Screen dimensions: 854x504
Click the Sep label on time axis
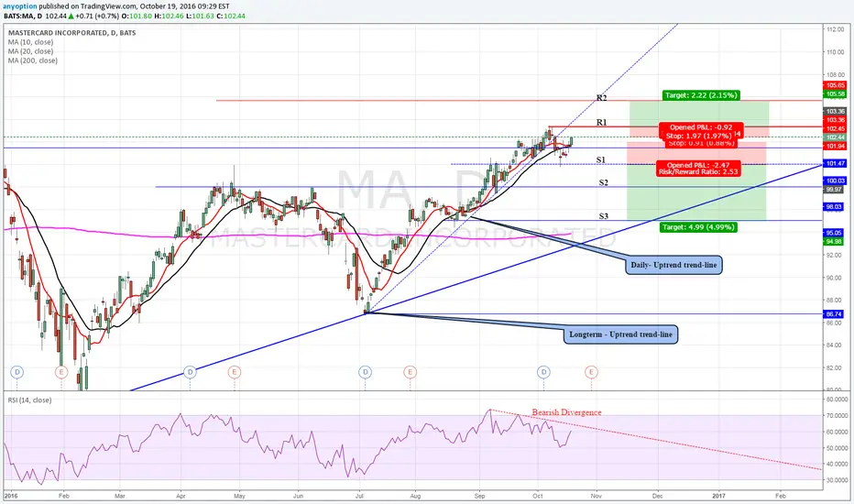point(479,497)
